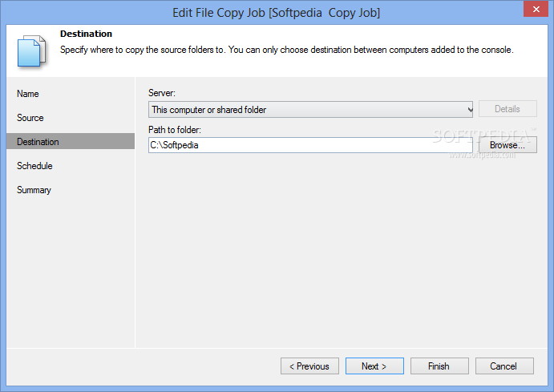Go back with the Previous button

click(309, 366)
